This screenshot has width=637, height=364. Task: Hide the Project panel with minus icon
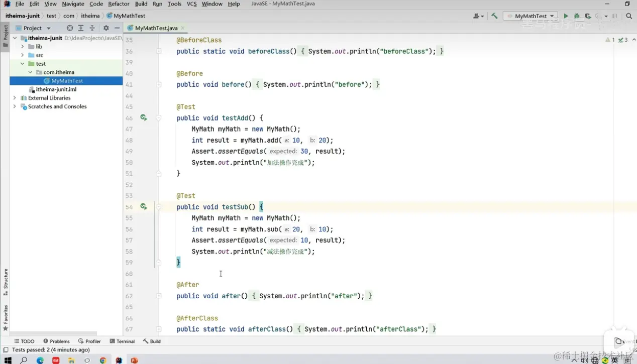pyautogui.click(x=117, y=28)
